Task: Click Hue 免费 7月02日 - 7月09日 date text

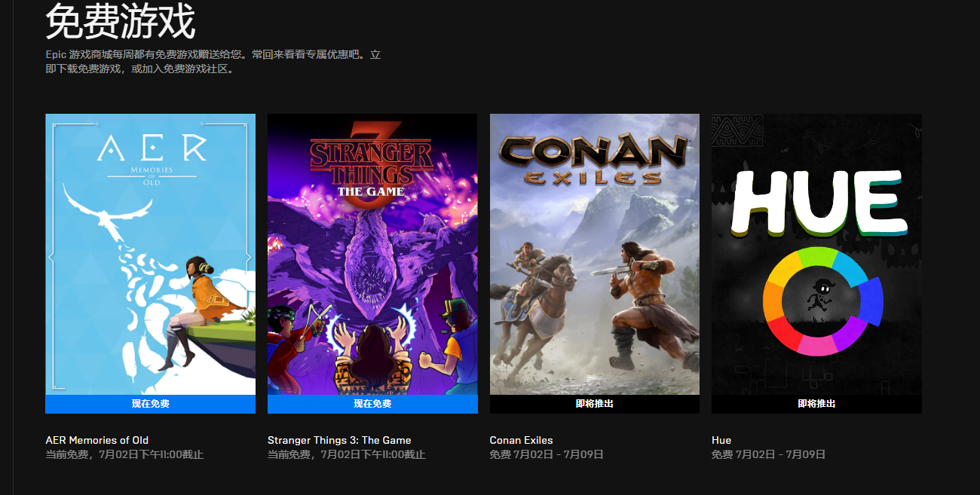Action: pos(768,454)
